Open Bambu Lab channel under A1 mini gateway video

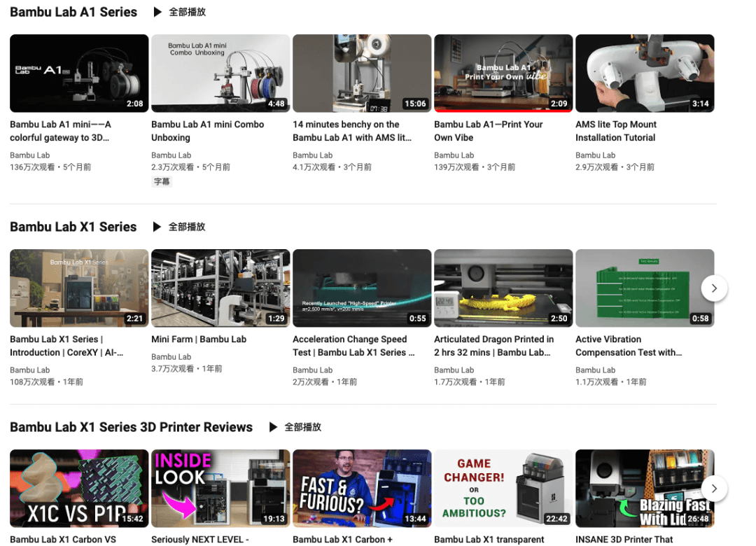[30, 155]
